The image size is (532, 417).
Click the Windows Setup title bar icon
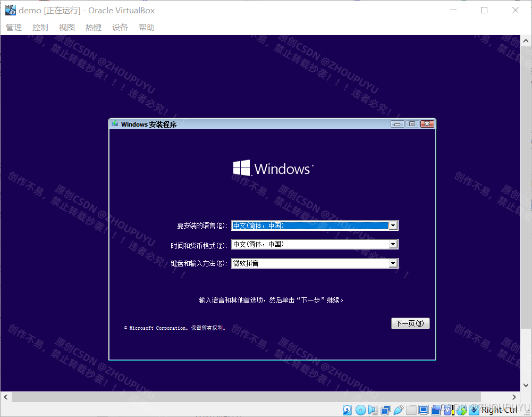pyautogui.click(x=115, y=123)
